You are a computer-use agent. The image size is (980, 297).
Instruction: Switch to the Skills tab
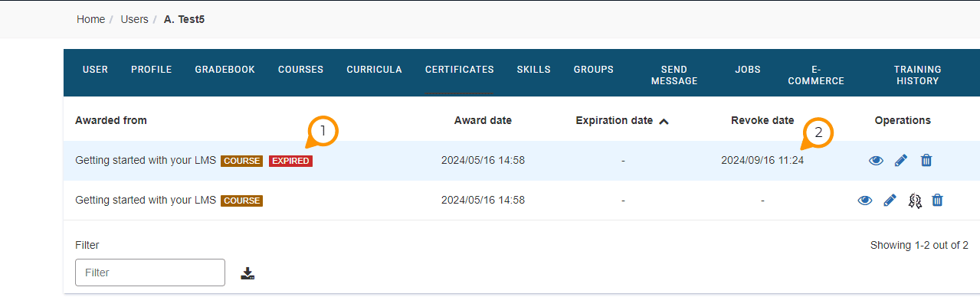tap(533, 70)
